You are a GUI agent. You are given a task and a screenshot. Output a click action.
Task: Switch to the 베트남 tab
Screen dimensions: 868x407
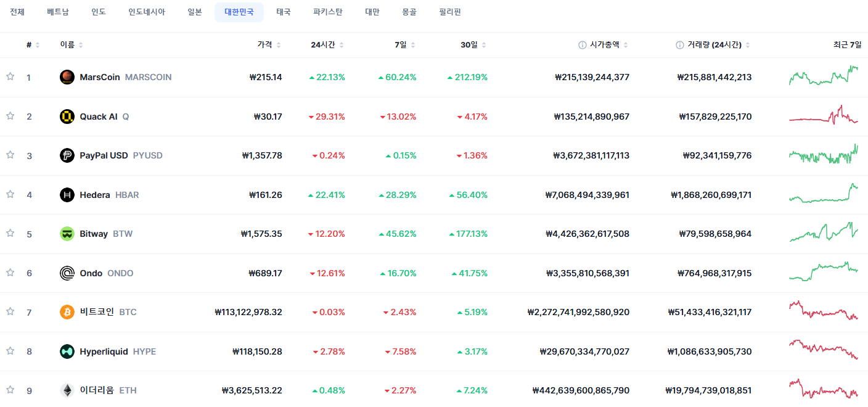58,12
